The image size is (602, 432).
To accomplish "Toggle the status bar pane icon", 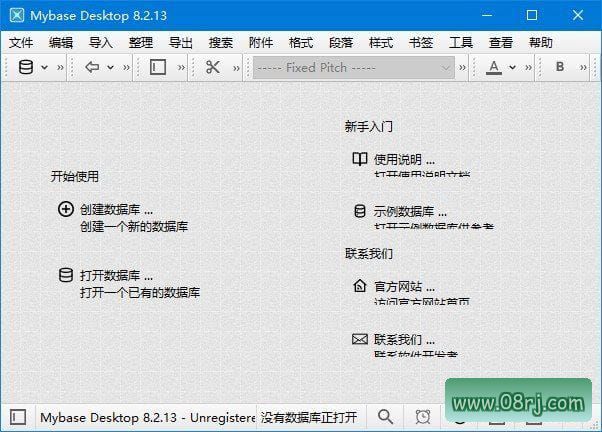I will click(18, 417).
